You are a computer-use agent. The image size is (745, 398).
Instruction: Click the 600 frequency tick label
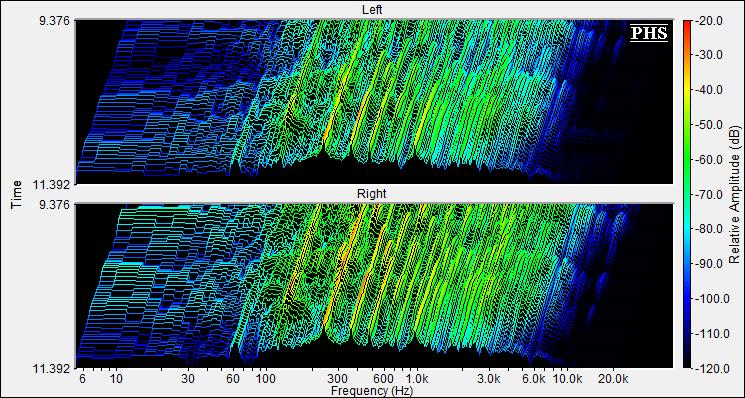tap(383, 379)
